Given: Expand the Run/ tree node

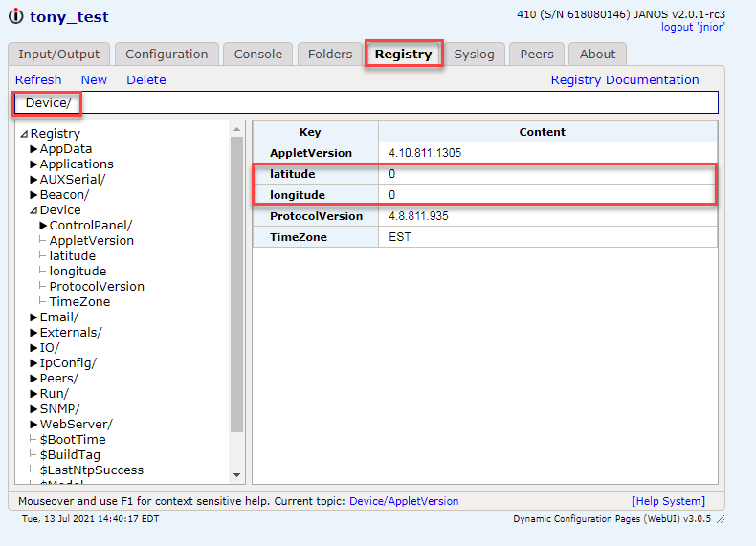Looking at the screenshot, I should point(33,394).
